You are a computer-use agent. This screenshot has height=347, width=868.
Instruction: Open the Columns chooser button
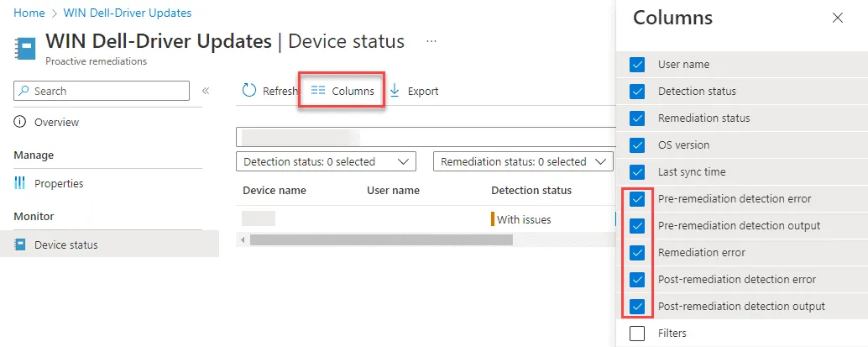point(342,91)
